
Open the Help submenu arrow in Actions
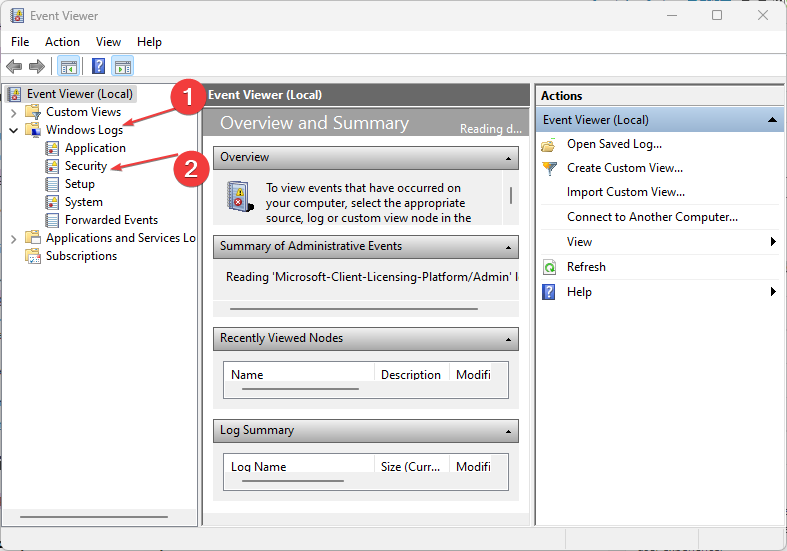(x=773, y=292)
